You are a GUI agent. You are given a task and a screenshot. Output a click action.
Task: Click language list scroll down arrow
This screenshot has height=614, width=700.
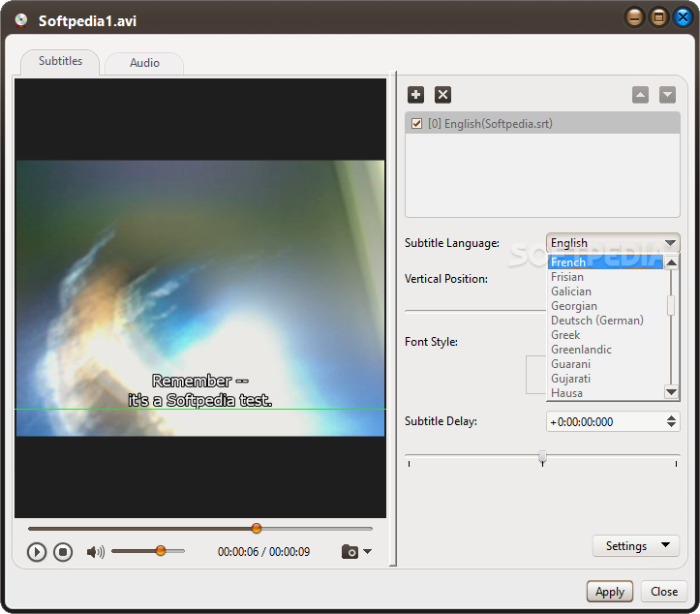pyautogui.click(x=671, y=392)
